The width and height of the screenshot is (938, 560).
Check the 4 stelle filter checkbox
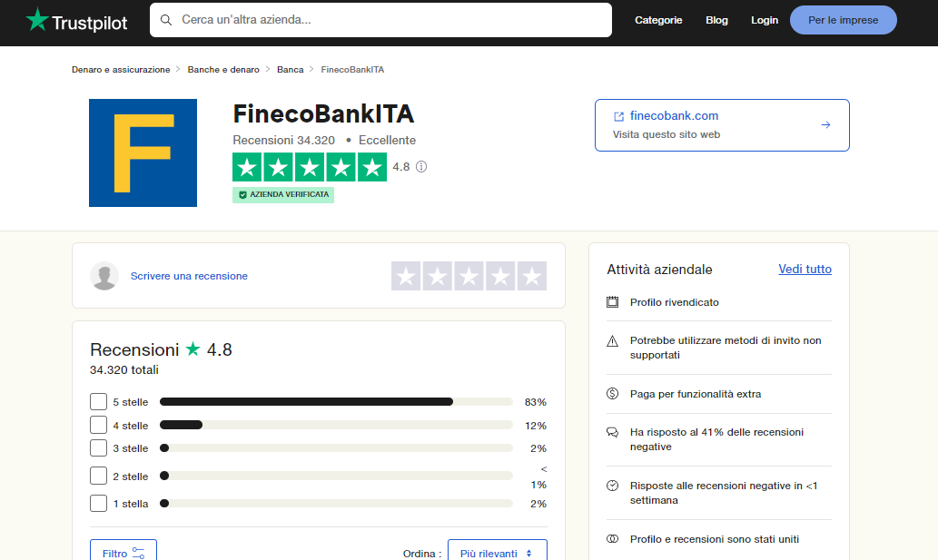(99, 425)
